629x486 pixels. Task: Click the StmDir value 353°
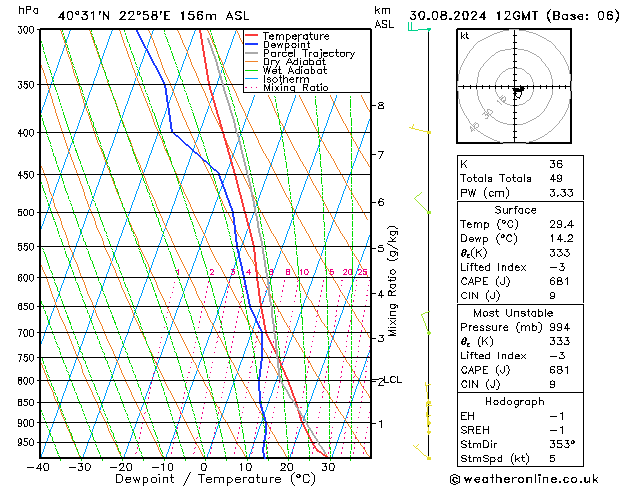(562, 444)
